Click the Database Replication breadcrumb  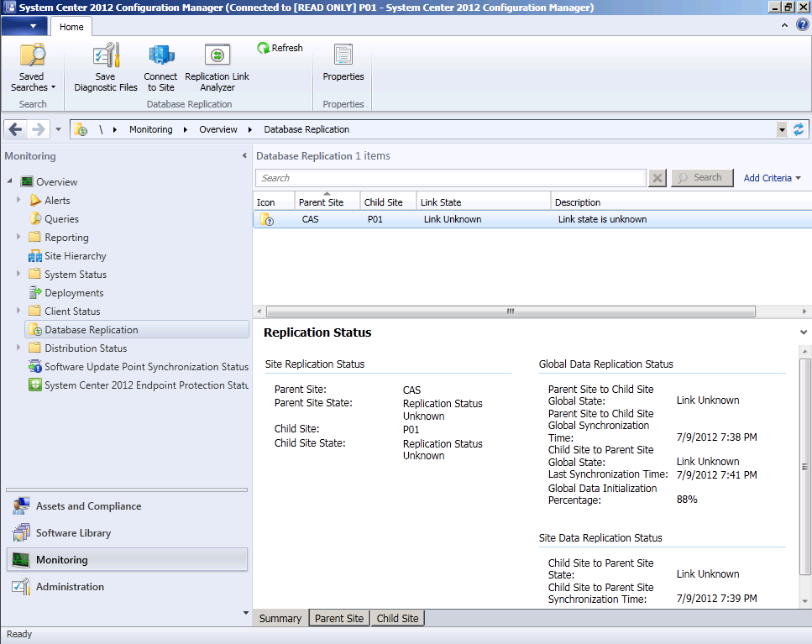point(306,129)
